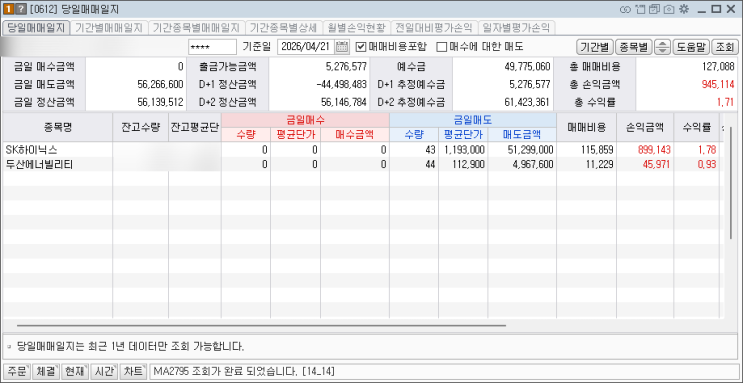This screenshot has width=743, height=383.
Task: Select the 두산에너빌리티 row name
Action: (x=39, y=164)
